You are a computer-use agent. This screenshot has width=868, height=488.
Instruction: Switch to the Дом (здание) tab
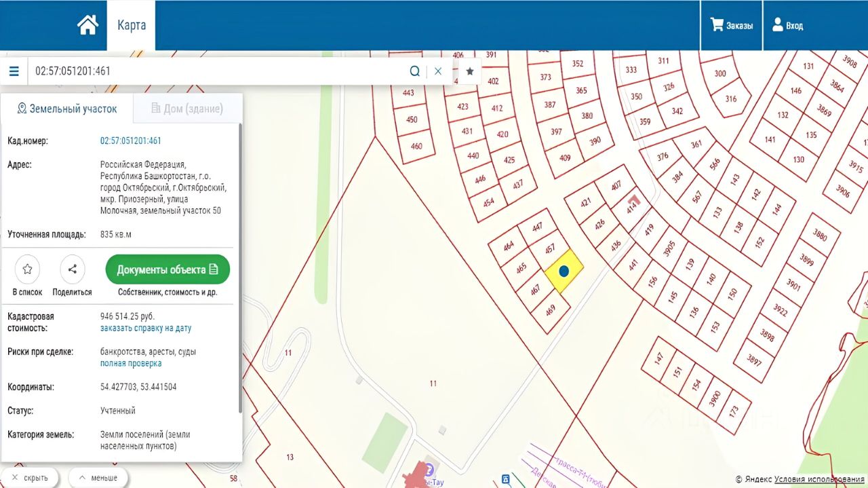tap(187, 109)
